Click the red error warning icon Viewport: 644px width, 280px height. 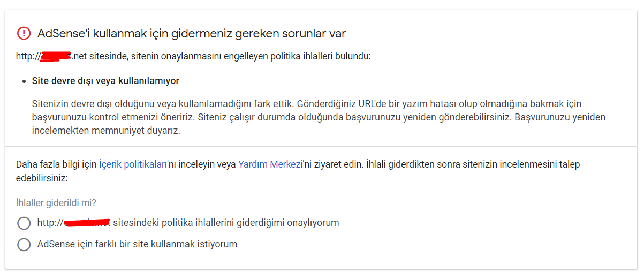tap(24, 34)
